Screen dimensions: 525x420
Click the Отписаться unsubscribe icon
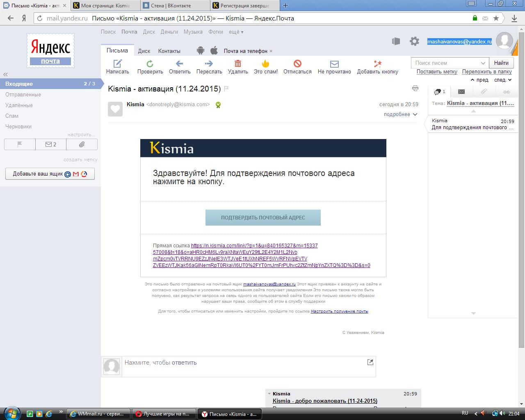click(x=298, y=63)
